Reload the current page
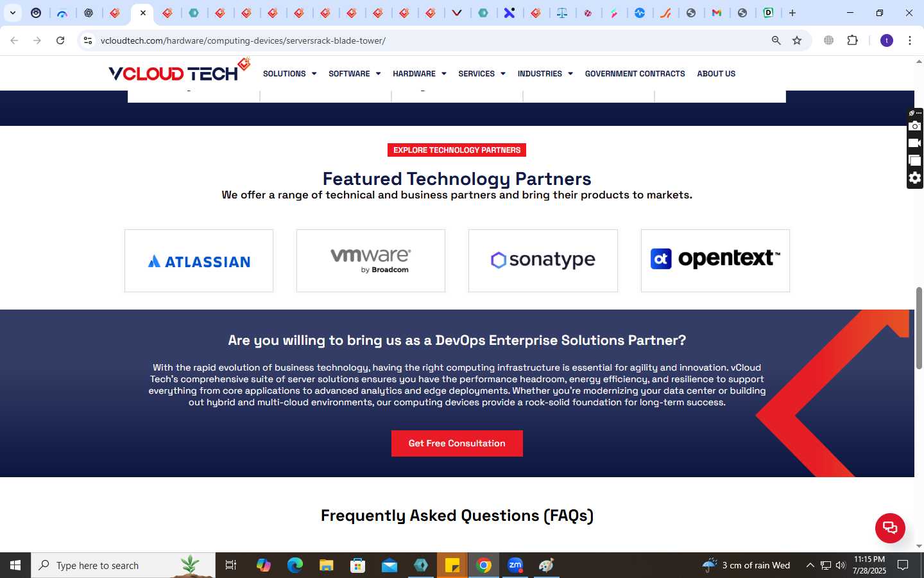924x578 pixels. (60, 40)
